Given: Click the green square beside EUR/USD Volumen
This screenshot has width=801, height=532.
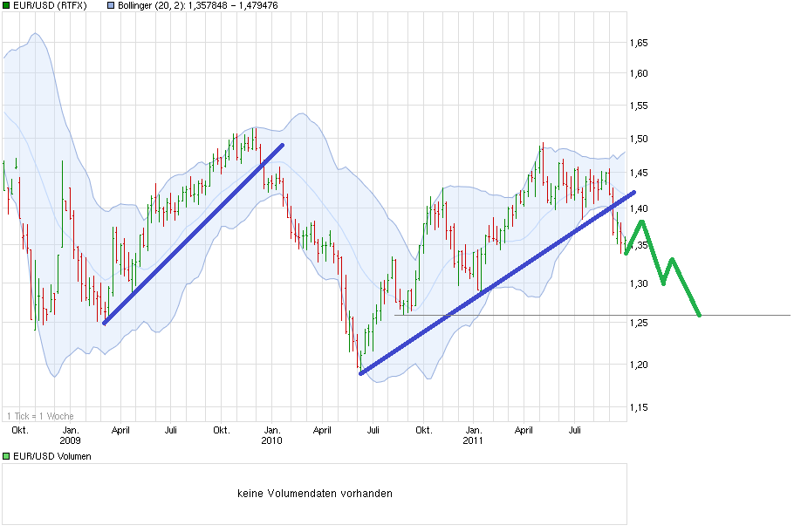Looking at the screenshot, I should click(x=7, y=455).
